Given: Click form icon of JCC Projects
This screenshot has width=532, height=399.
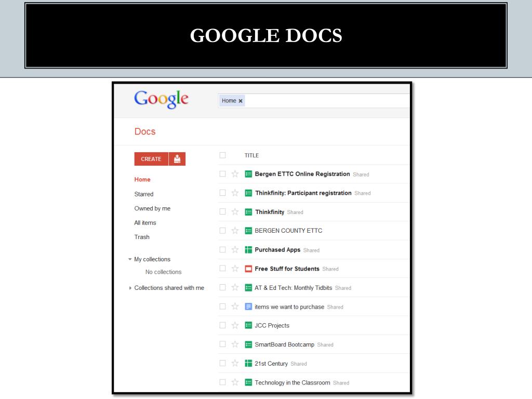Looking at the screenshot, I should point(248,325).
